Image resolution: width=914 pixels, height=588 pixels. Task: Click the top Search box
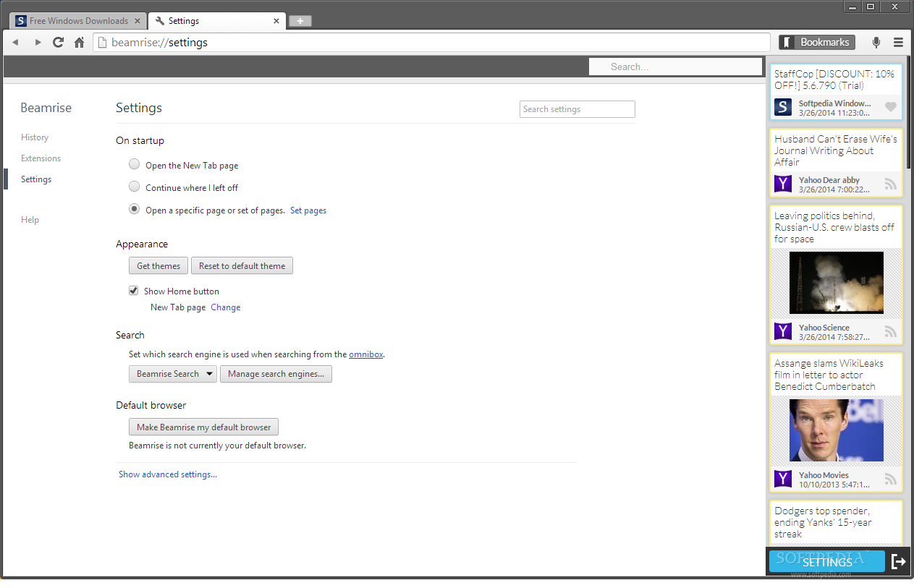point(675,67)
